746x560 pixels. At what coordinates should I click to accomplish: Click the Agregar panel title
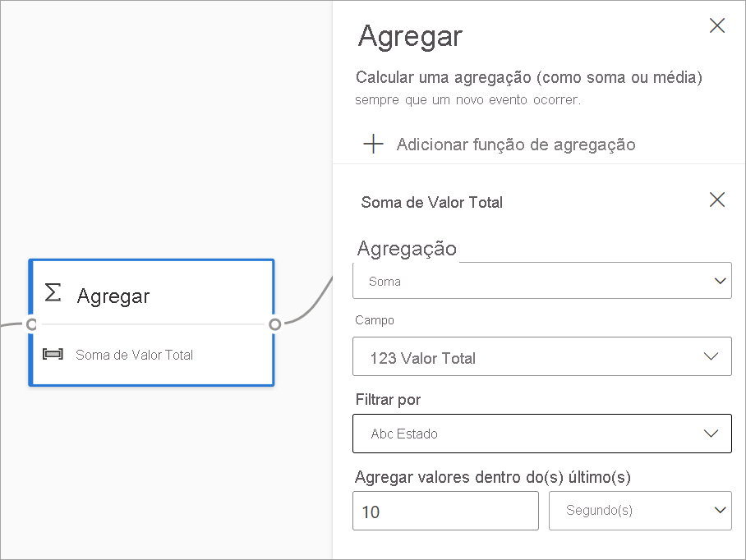click(x=410, y=36)
